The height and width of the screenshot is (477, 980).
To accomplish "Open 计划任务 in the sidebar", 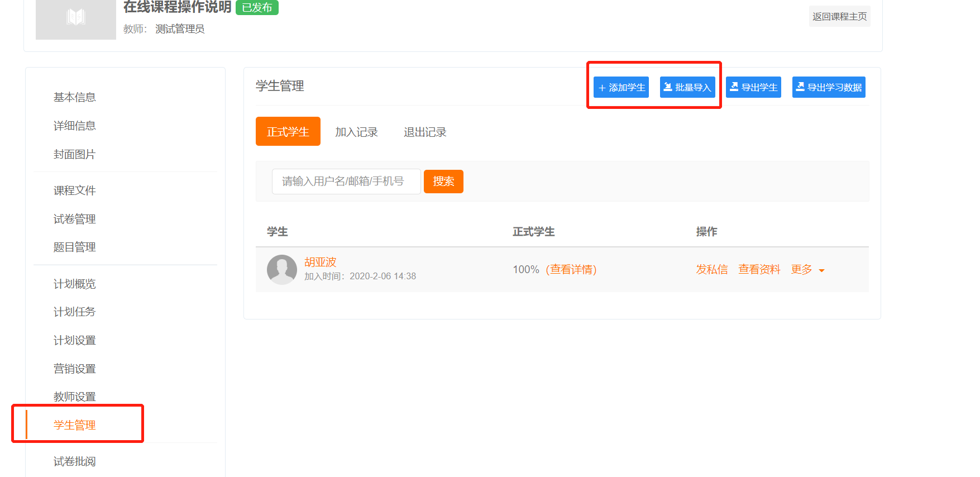I will coord(75,312).
